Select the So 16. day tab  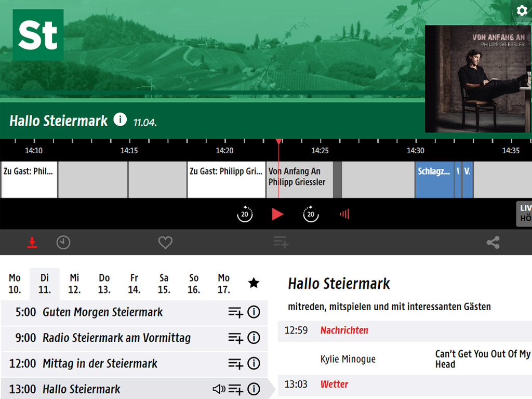(194, 284)
